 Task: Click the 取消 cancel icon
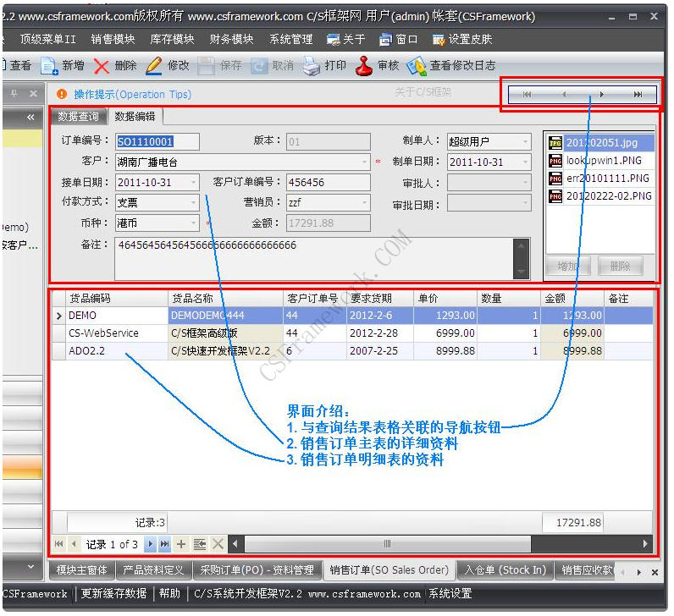click(259, 66)
